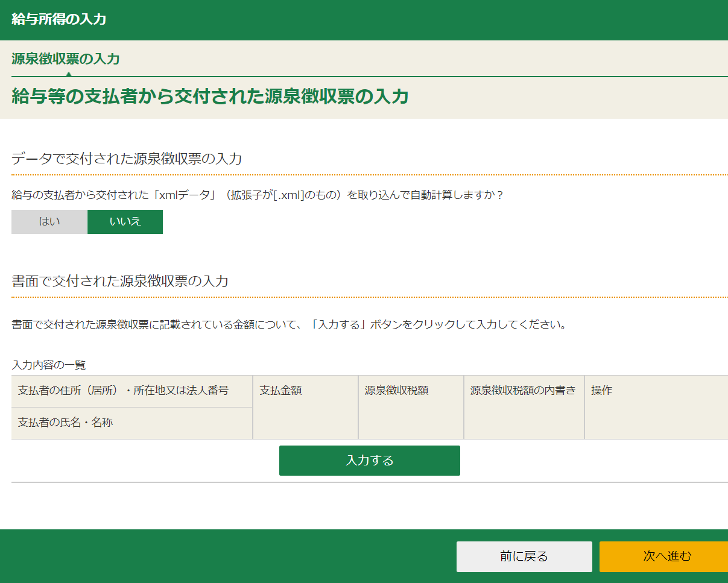Click the 操作 column header
The height and width of the screenshot is (583, 728).
601,391
